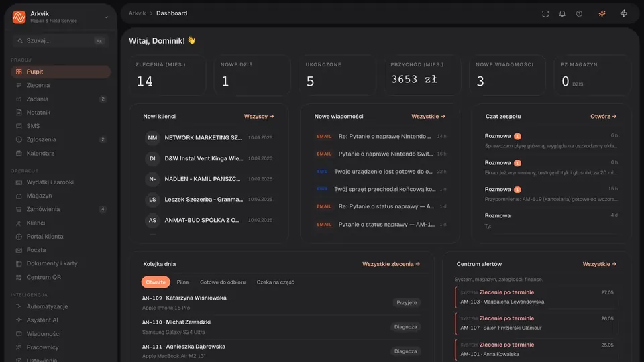The width and height of the screenshot is (644, 362).
Task: Open Notatnik in the sidebar
Action: click(60, 113)
